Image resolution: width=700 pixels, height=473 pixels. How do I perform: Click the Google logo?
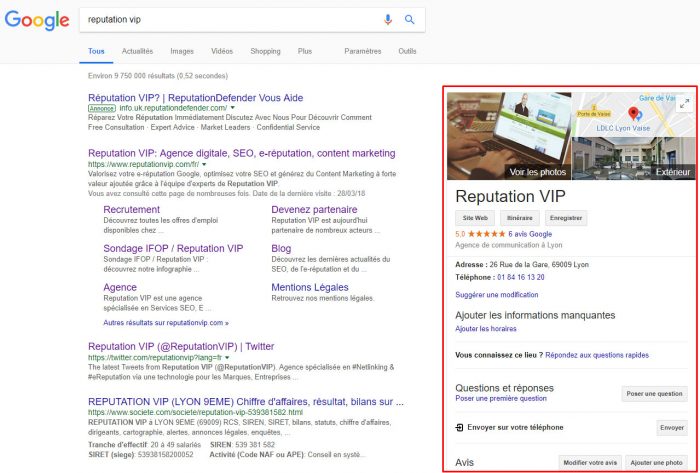click(x=37, y=21)
